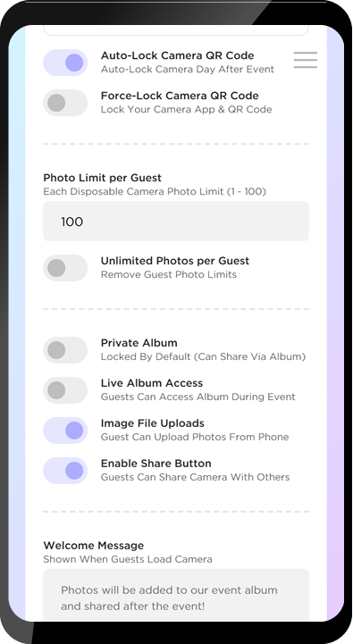
Task: Disable the Enable Share Button switch
Action: 65,471
